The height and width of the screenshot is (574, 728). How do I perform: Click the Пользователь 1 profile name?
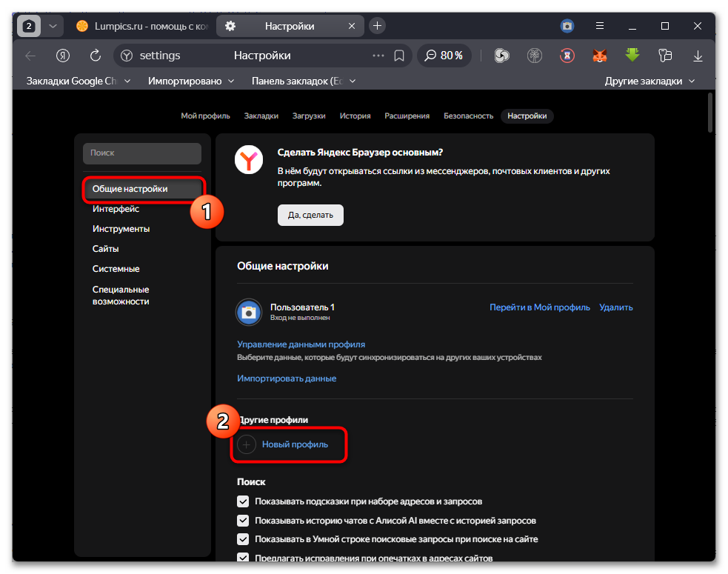pyautogui.click(x=302, y=307)
